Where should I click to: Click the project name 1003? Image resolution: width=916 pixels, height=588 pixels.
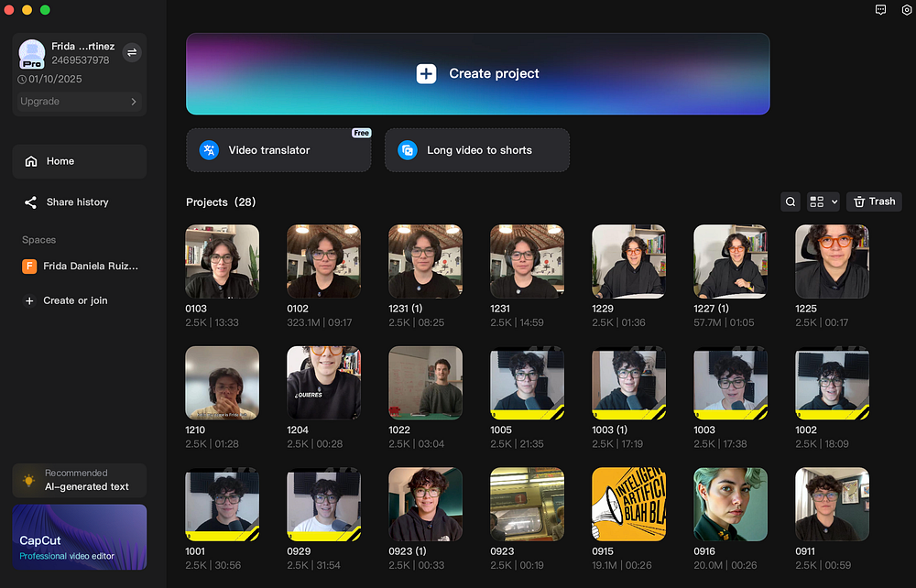[x=703, y=430]
